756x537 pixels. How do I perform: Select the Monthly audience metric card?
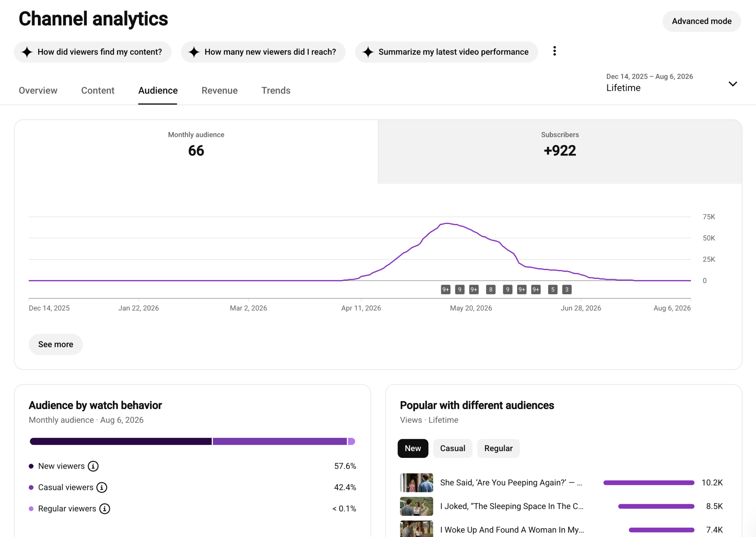(x=196, y=151)
